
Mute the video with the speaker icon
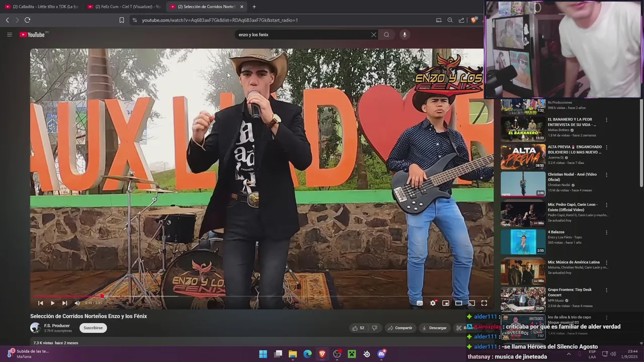[x=77, y=303]
